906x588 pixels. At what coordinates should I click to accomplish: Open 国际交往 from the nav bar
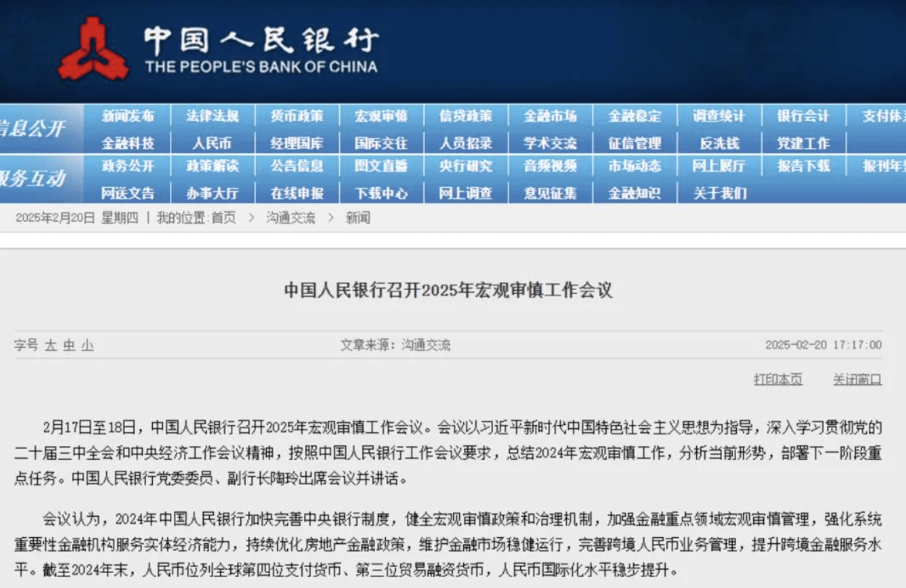coord(381,143)
